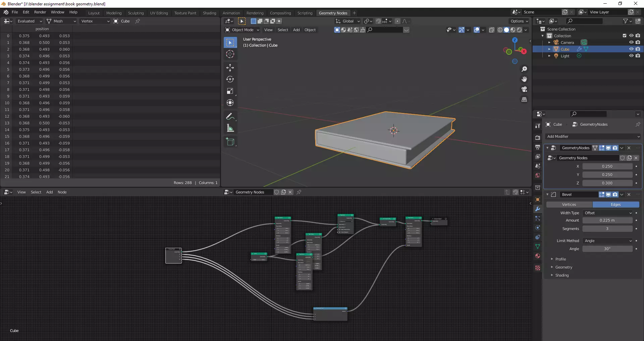Open the Global orientation dropdown
This screenshot has height=341, width=644.
point(347,21)
